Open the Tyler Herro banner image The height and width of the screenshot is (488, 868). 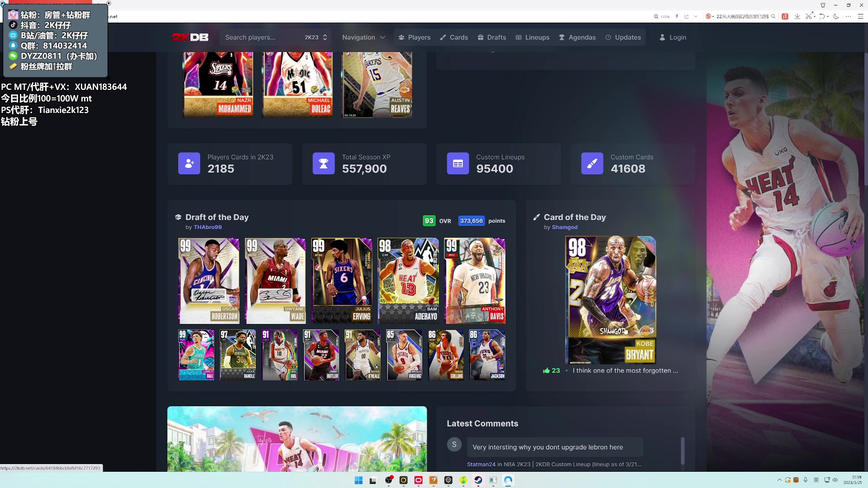(297, 439)
